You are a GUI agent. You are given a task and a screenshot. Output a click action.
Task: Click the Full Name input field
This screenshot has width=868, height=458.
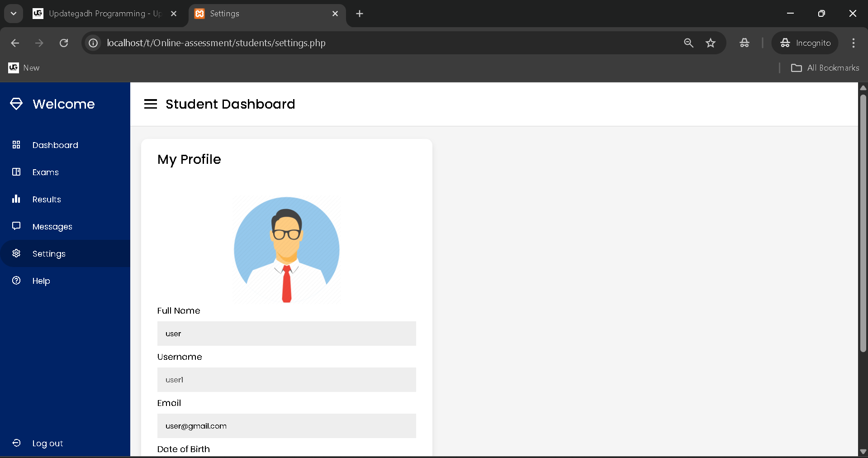point(286,334)
